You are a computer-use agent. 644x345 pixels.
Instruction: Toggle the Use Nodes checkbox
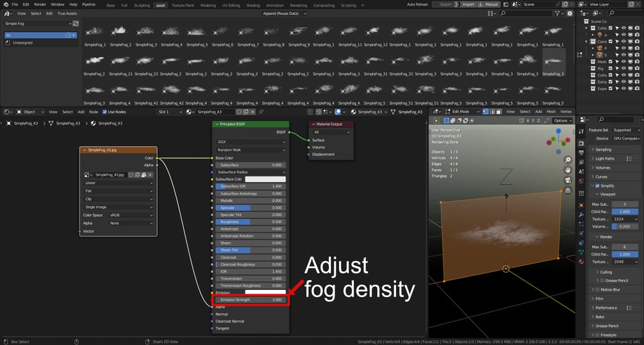pyautogui.click(x=104, y=112)
